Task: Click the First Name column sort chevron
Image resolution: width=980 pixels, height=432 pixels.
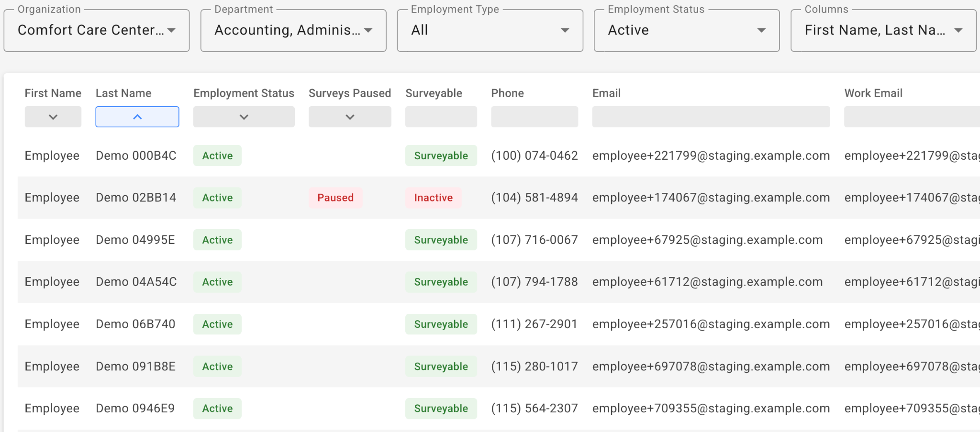Action: pyautogui.click(x=53, y=117)
